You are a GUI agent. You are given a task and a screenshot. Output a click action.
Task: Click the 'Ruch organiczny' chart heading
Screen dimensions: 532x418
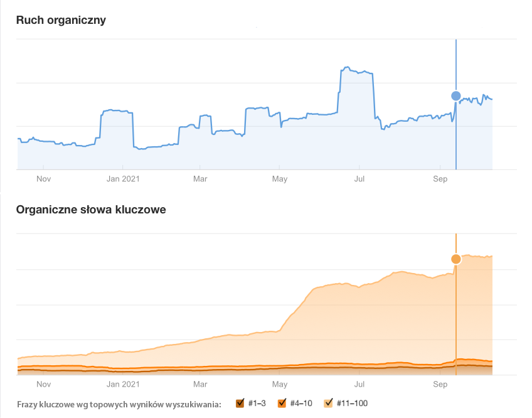tap(61, 20)
